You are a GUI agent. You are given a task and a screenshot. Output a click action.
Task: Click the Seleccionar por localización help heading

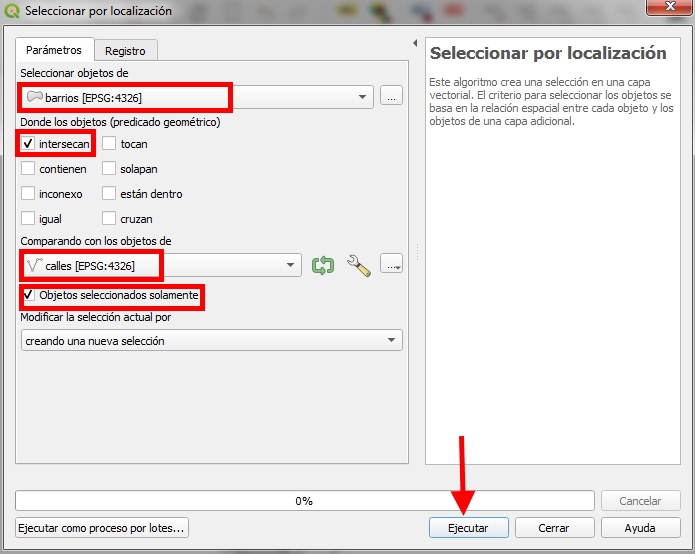[x=548, y=53]
